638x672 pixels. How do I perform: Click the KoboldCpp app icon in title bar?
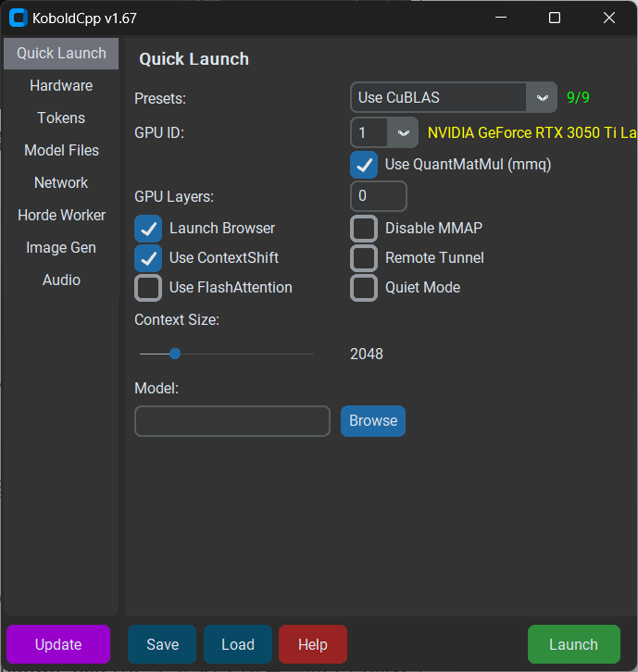(18, 18)
